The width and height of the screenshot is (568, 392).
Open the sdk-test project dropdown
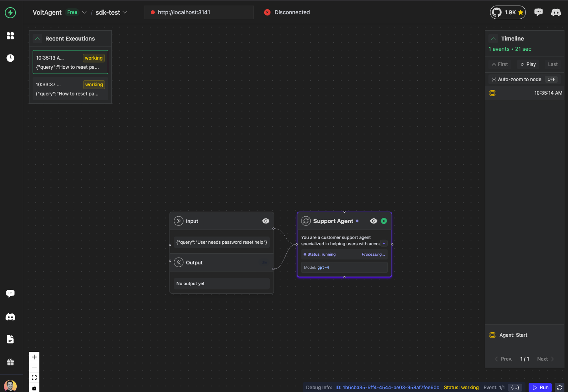coord(125,12)
